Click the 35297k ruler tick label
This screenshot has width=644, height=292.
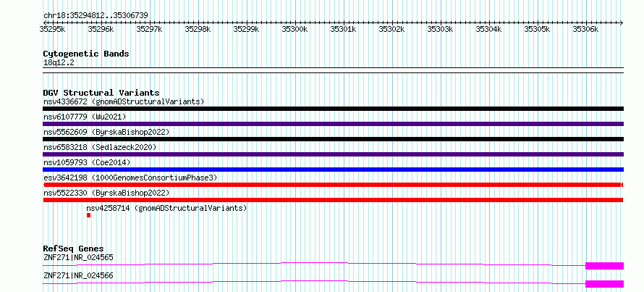pos(149,29)
